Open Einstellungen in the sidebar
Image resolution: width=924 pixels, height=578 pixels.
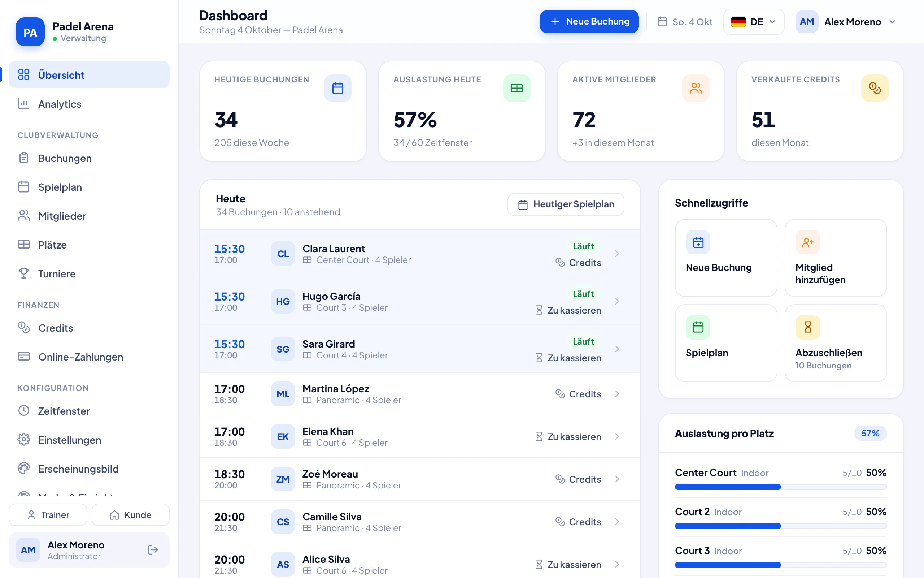[89, 440]
